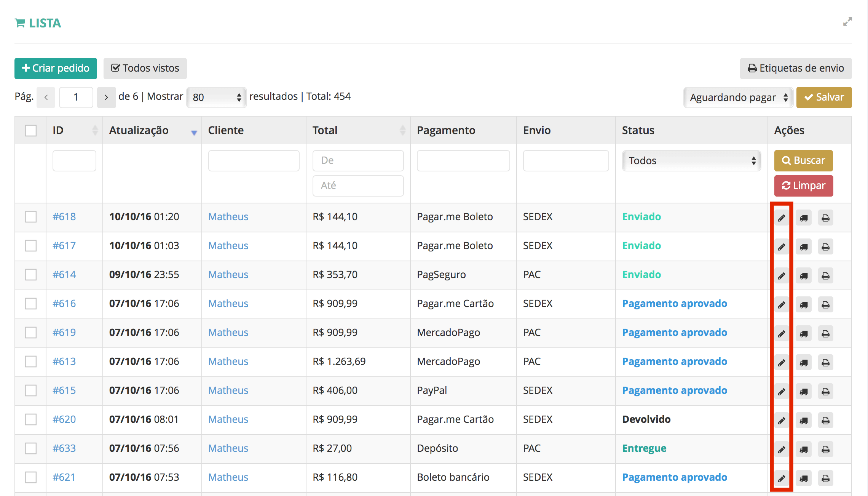Expand panel with fullscreen arrows icon
The width and height of the screenshot is (868, 496).
[x=847, y=22]
